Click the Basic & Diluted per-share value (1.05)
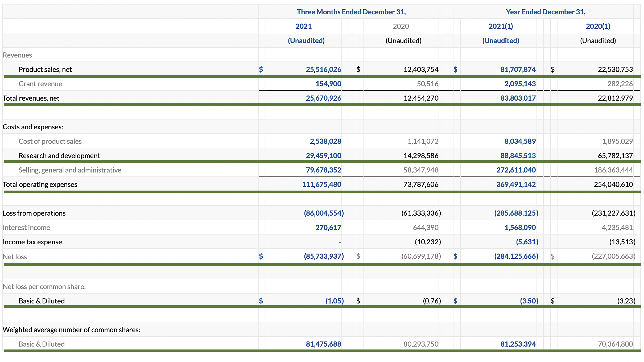The height and width of the screenshot is (362, 644). click(x=335, y=301)
